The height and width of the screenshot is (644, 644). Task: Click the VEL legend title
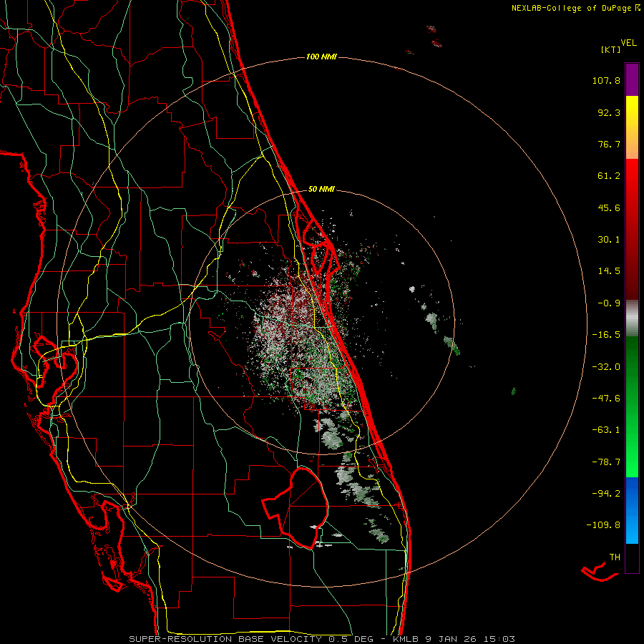pyautogui.click(x=628, y=42)
